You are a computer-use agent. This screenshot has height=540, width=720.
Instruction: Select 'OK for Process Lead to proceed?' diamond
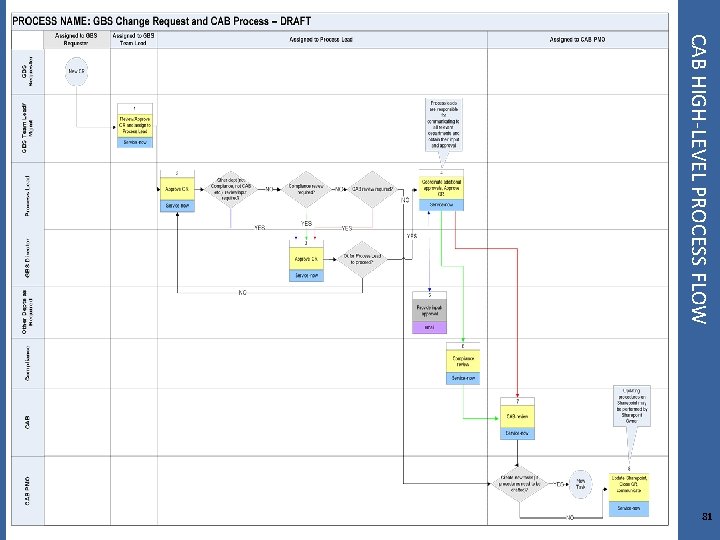[362, 259]
